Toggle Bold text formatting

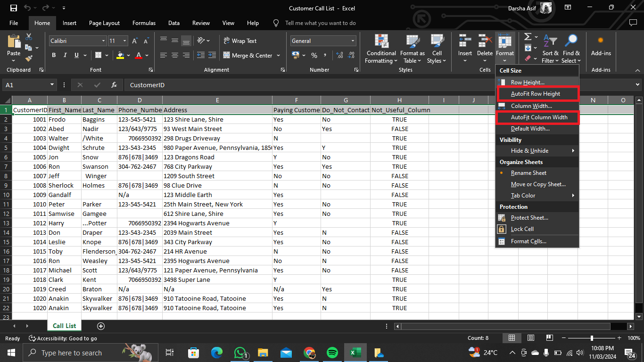tap(54, 55)
